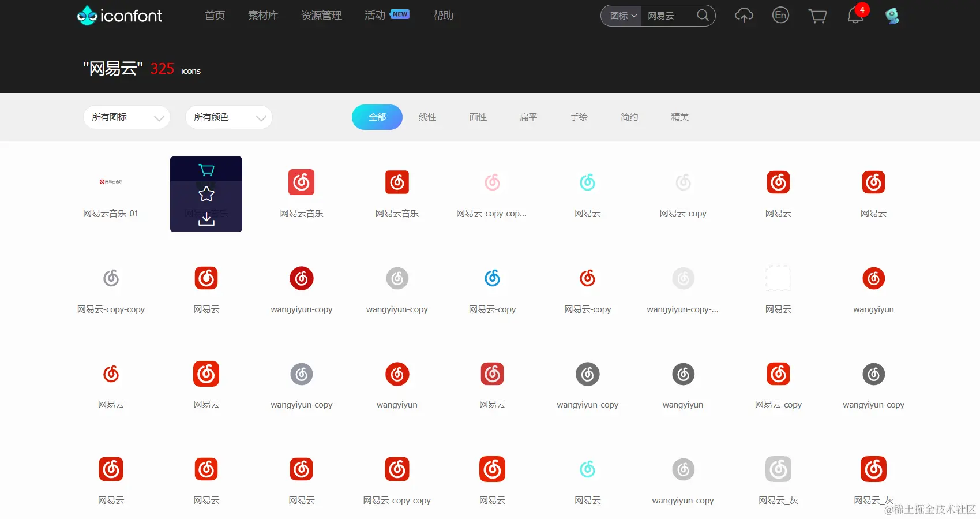Image resolution: width=980 pixels, height=519 pixels.
Task: Expand the 所有颜色 filter dropdown
Action: coord(229,117)
